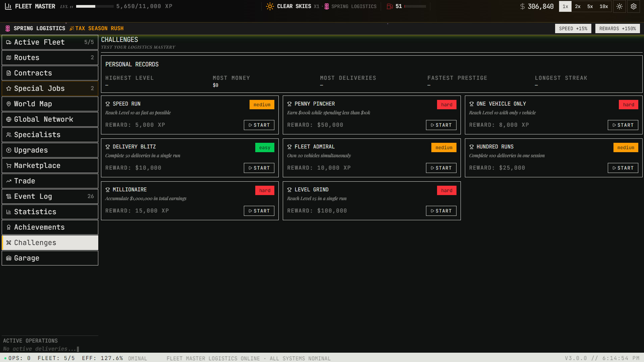Image resolution: width=644 pixels, height=362 pixels.
Task: Click Speed Run trophy icon
Action: click(x=108, y=104)
